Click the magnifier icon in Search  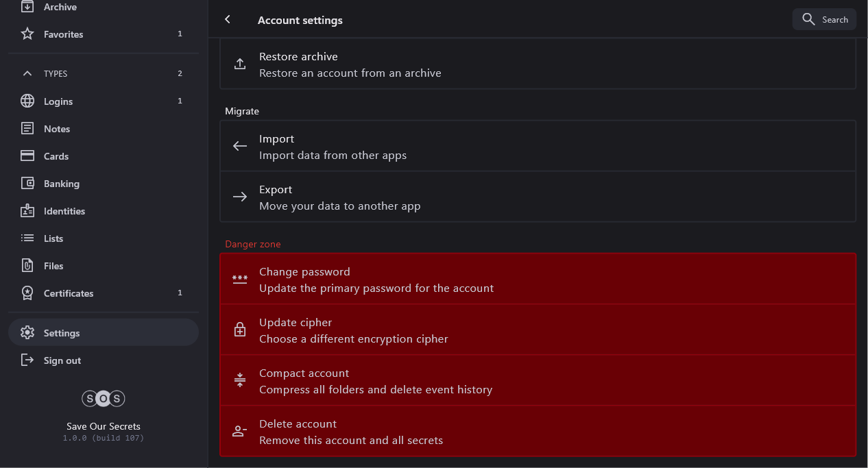[808, 19]
